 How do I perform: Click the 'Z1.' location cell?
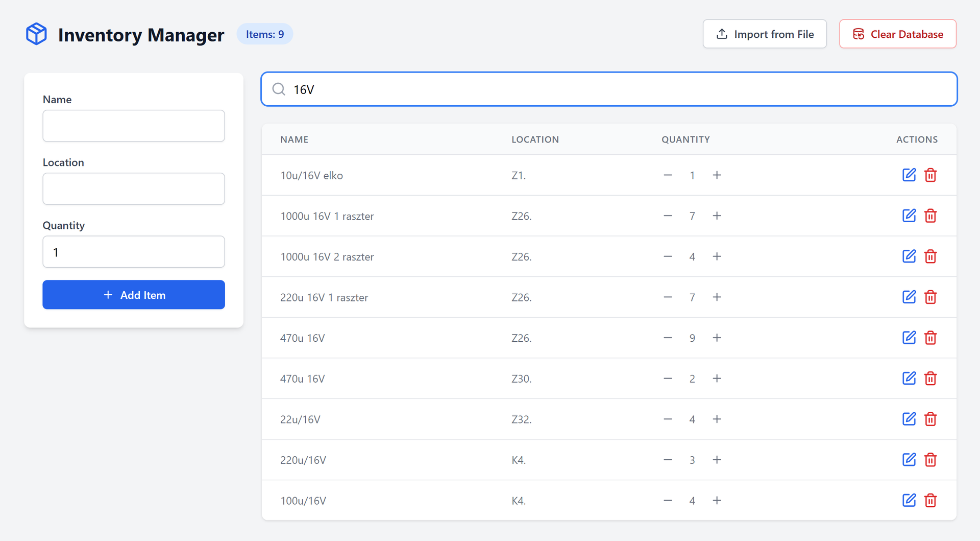click(x=519, y=175)
